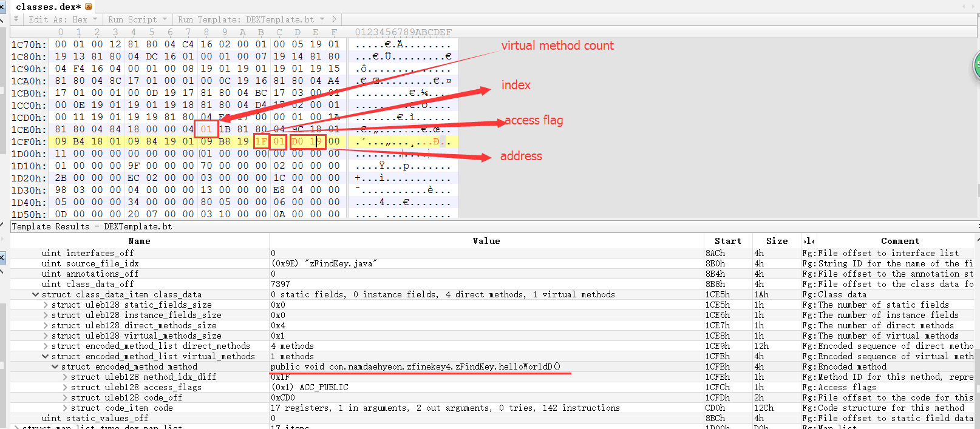Click the Value column header
The height and width of the screenshot is (429, 980).
(x=486, y=241)
